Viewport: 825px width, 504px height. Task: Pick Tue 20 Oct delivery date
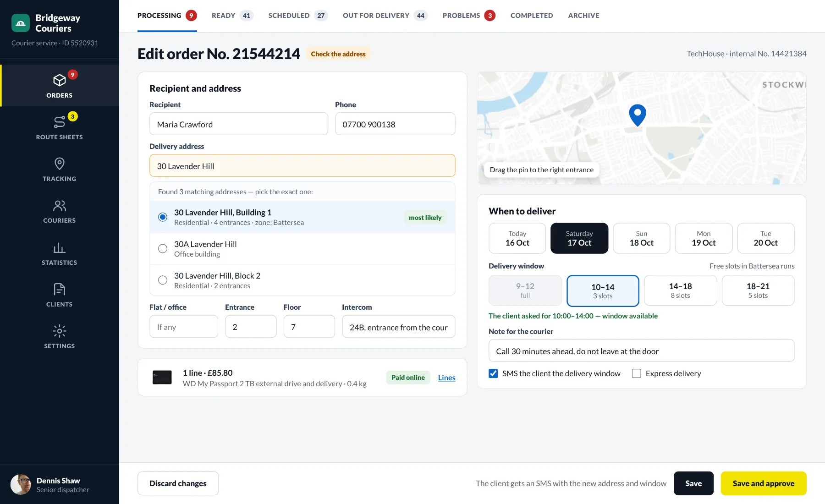point(766,238)
